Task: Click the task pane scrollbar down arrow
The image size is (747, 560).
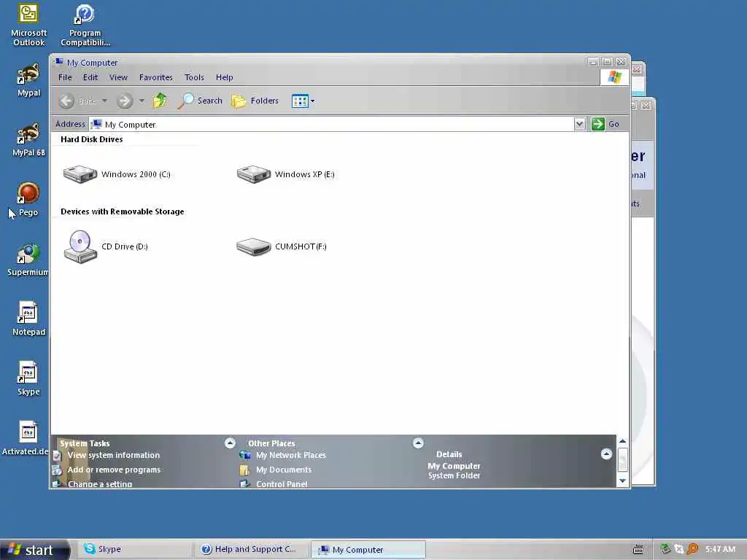Action: (622, 481)
